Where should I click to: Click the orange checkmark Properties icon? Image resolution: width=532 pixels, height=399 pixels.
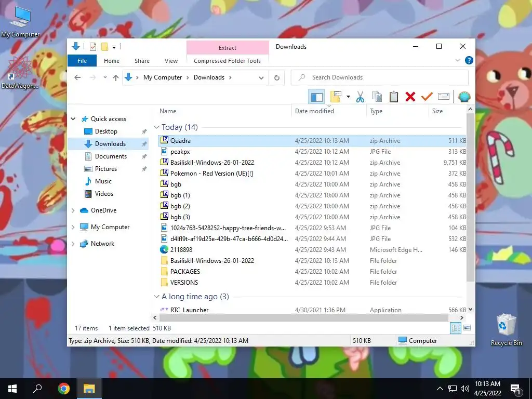point(427,97)
